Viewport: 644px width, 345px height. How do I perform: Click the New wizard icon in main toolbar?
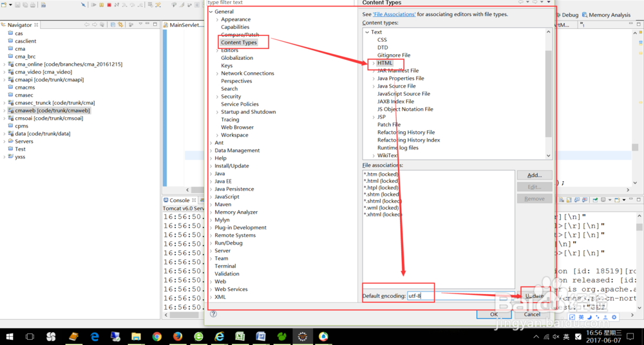click(x=4, y=5)
